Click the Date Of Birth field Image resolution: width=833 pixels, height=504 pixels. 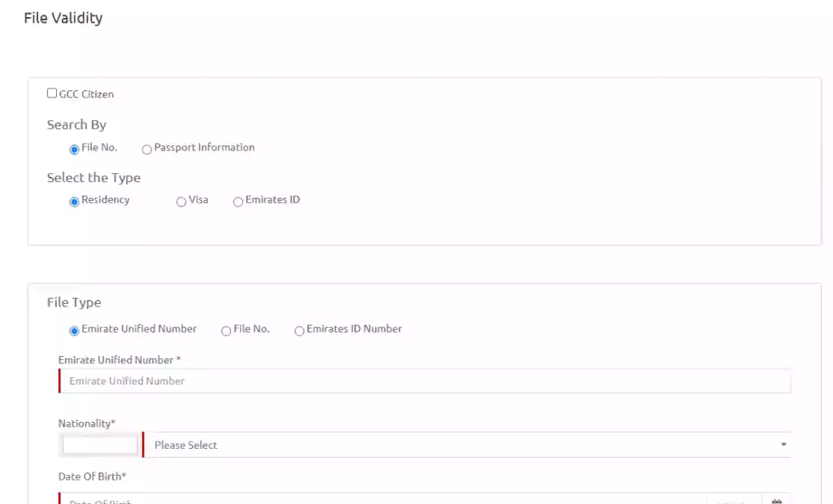[x=383, y=498]
